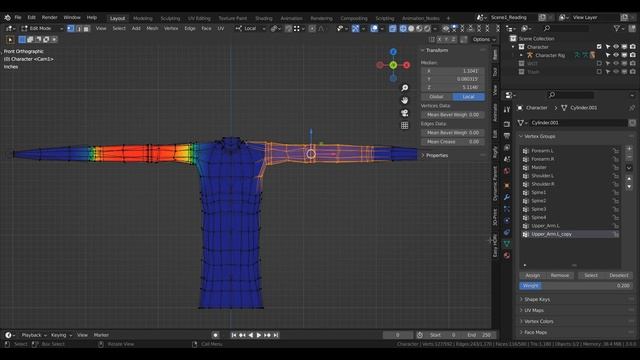
Task: Open the Render menu
Action: 49,18
